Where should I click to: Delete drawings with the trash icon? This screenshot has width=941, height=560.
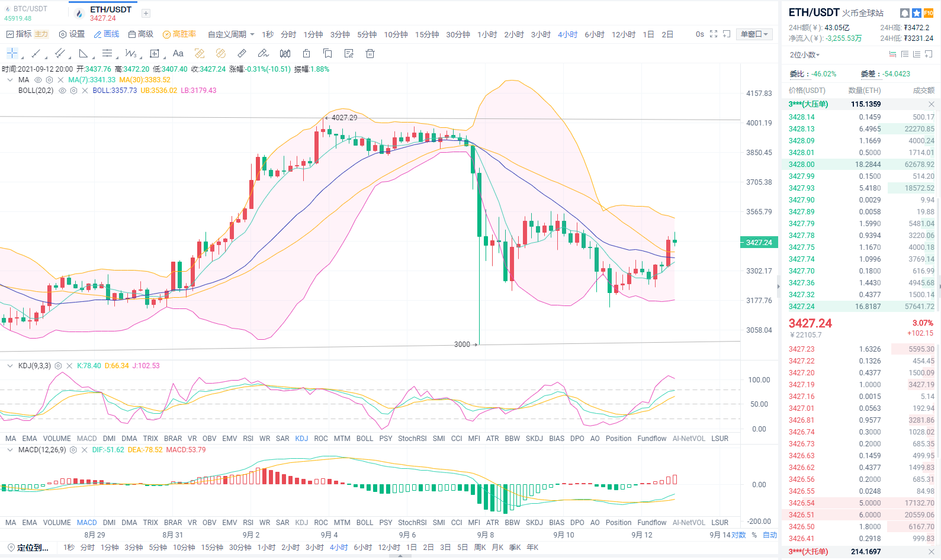click(x=370, y=53)
